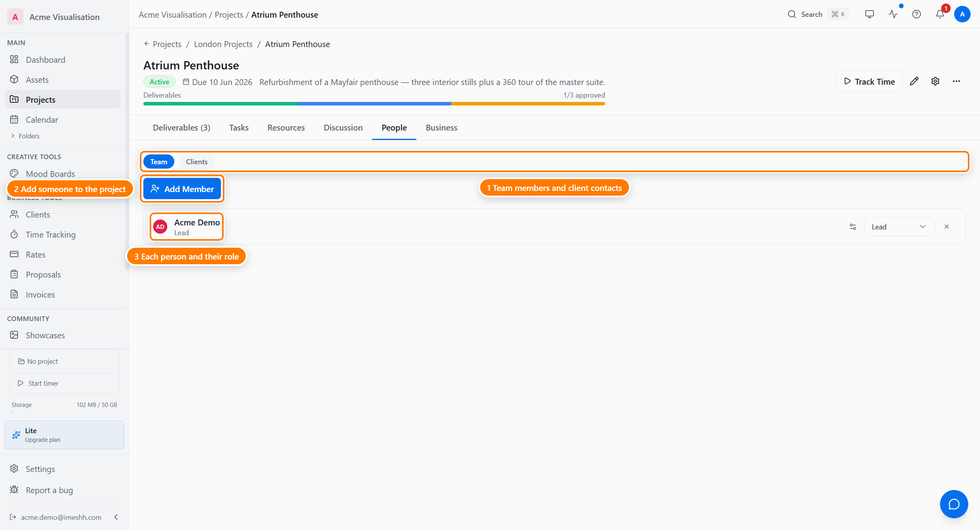The width and height of the screenshot is (980, 530).
Task: Click the screen monitor icon in top bar
Action: tap(870, 15)
